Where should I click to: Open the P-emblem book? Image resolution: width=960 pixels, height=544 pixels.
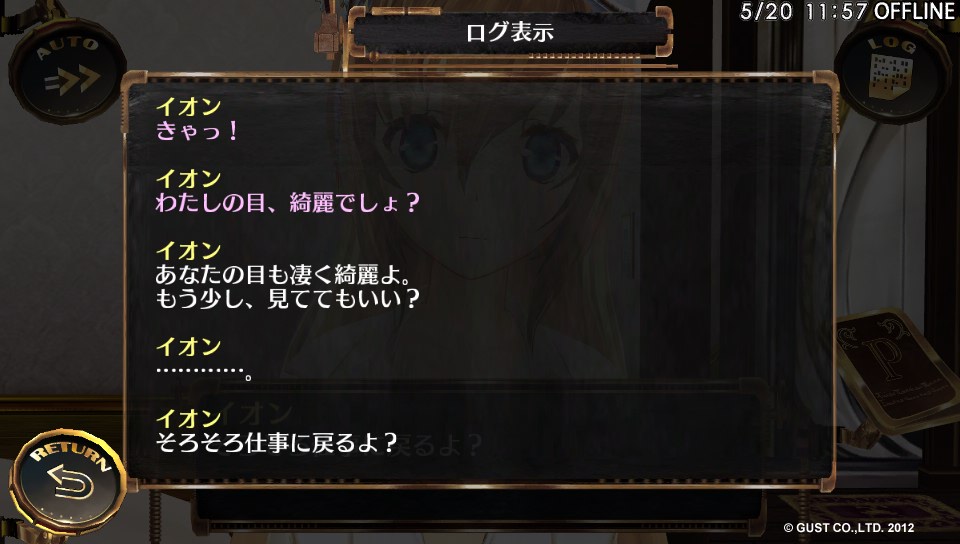pyautogui.click(x=896, y=368)
